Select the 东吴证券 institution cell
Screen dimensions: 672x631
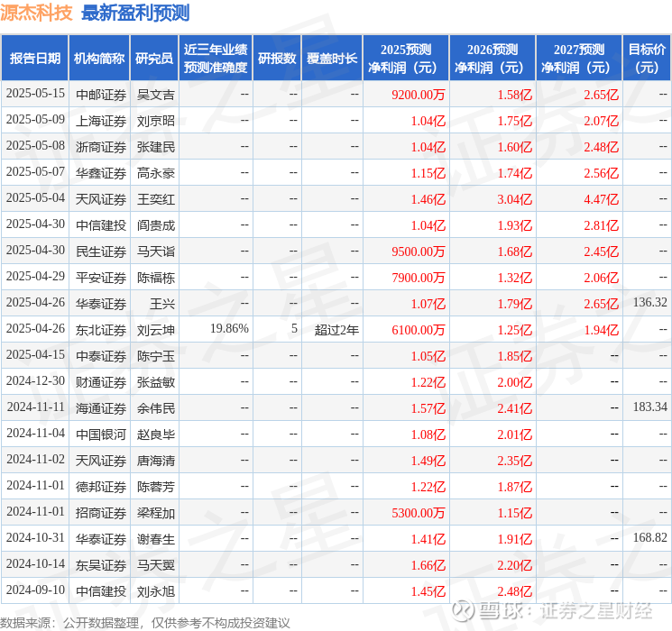click(101, 565)
